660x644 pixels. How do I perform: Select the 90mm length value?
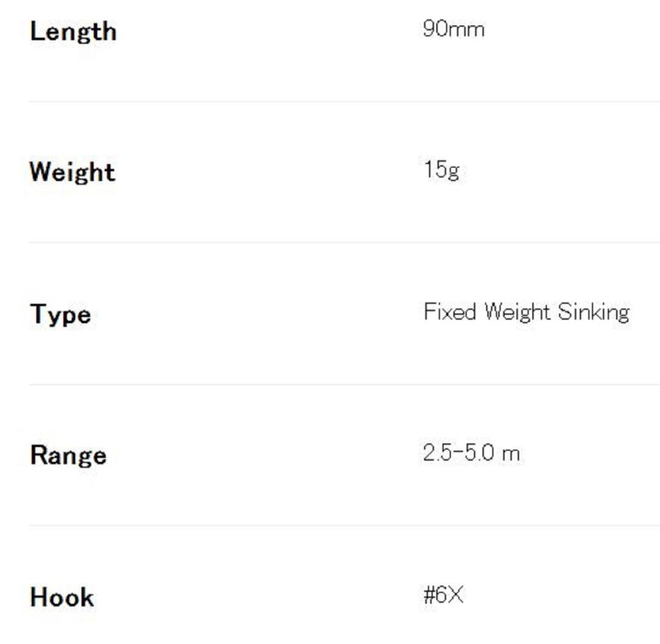pyautogui.click(x=453, y=29)
